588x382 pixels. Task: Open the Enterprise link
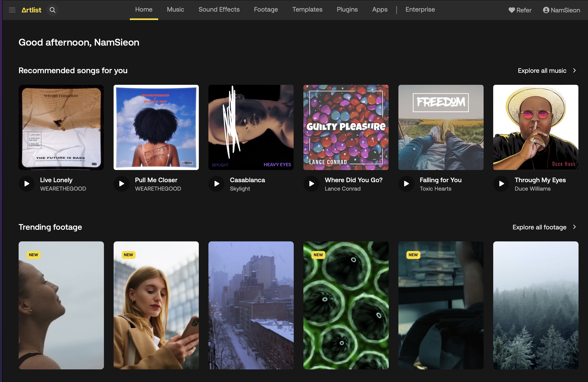pyautogui.click(x=420, y=10)
